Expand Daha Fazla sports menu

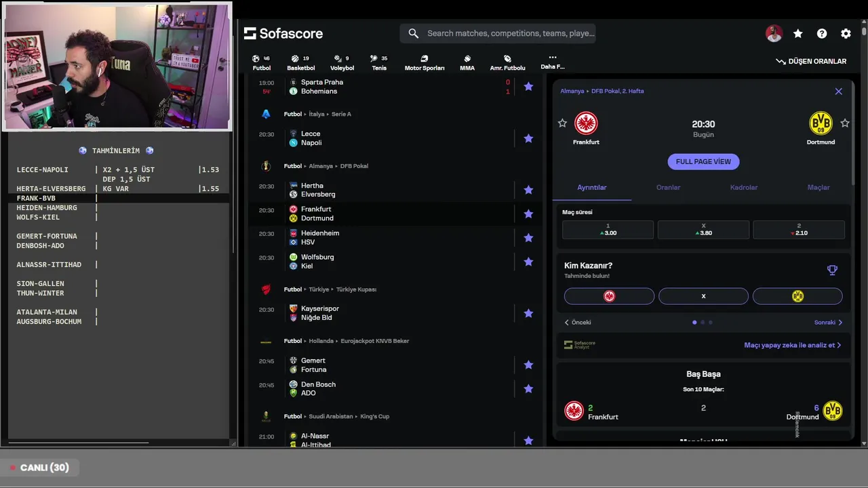[x=553, y=62]
